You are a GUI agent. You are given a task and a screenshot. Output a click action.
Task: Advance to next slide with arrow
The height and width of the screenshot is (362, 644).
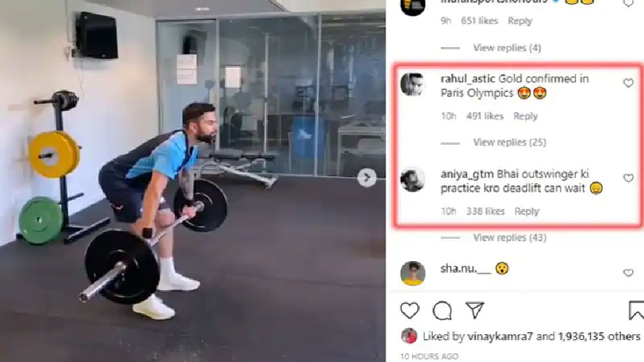click(366, 177)
